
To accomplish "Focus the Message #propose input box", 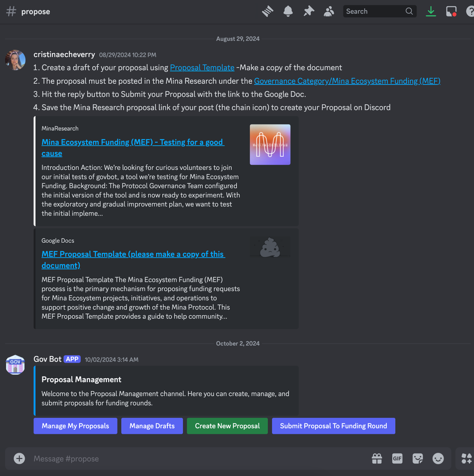I will coord(199,459).
